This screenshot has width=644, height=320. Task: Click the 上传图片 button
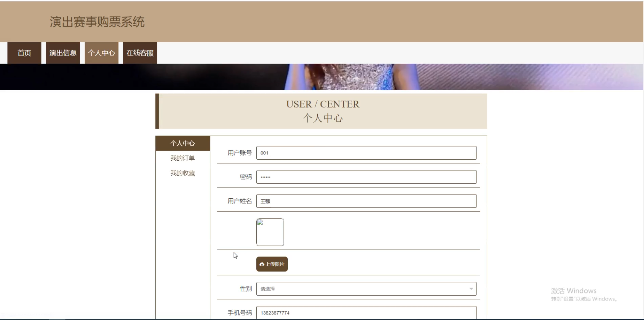coord(272,264)
